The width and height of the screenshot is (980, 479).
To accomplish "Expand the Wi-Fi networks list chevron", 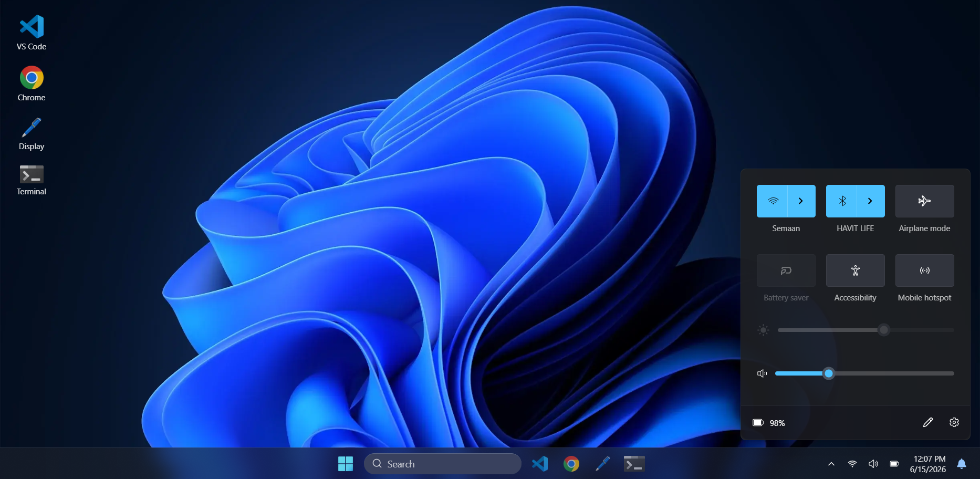I will coord(801,201).
